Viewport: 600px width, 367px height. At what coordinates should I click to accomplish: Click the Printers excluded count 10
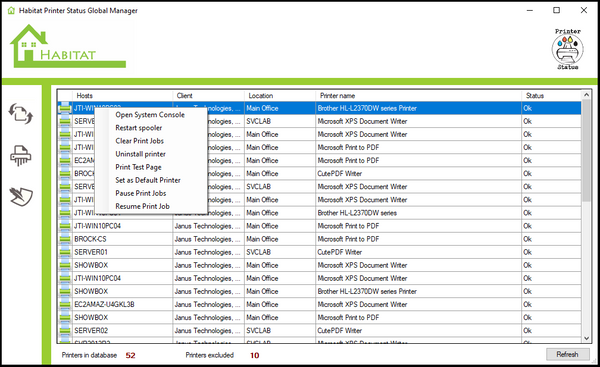click(x=254, y=356)
